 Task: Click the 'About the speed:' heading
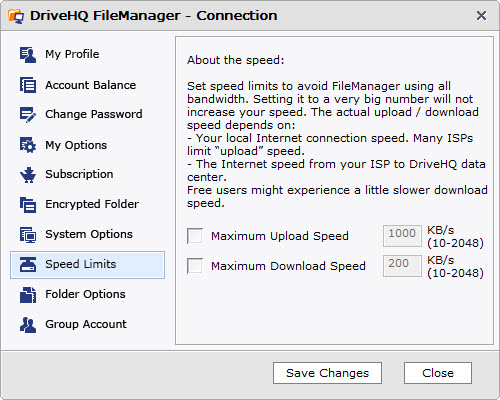pyautogui.click(x=236, y=60)
